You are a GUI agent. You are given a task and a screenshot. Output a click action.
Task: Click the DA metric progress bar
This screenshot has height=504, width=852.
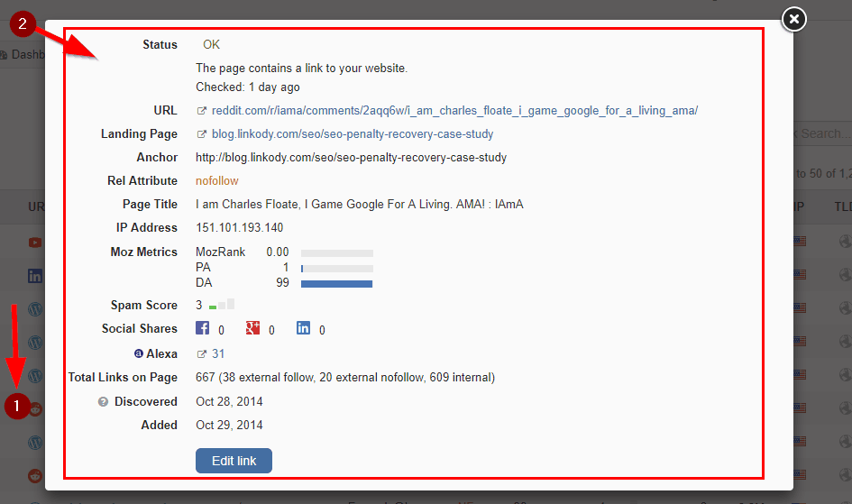[336, 284]
